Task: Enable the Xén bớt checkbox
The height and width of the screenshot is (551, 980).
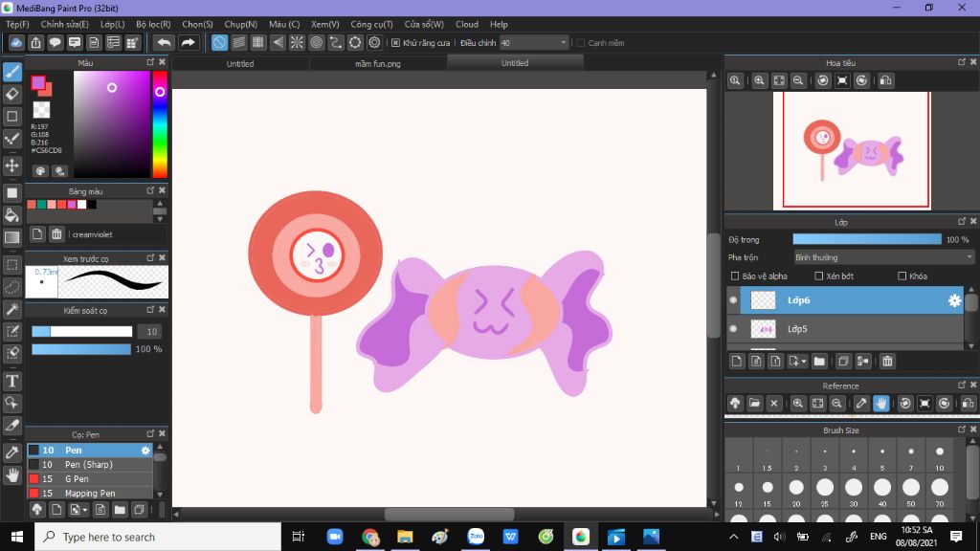Action: [x=819, y=276]
